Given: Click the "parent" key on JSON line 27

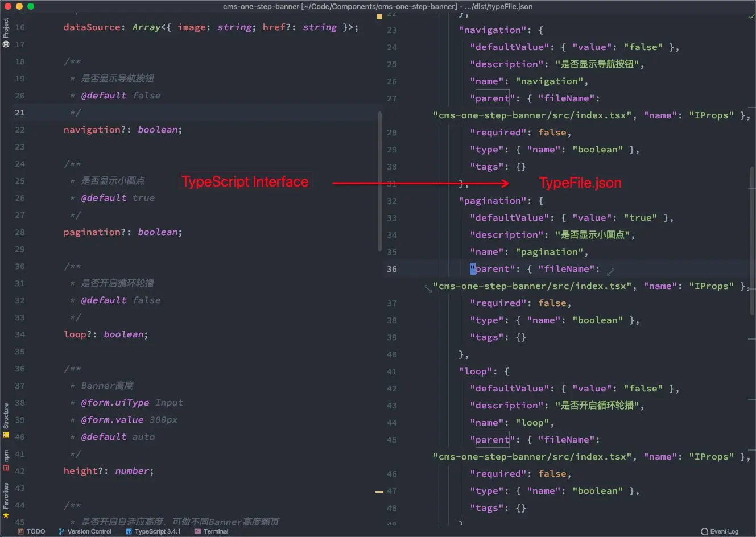Looking at the screenshot, I should (493, 98).
